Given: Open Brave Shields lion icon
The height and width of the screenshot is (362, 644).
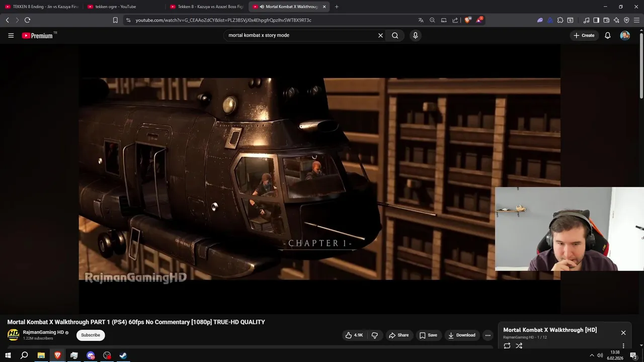Looking at the screenshot, I should 467,20.
